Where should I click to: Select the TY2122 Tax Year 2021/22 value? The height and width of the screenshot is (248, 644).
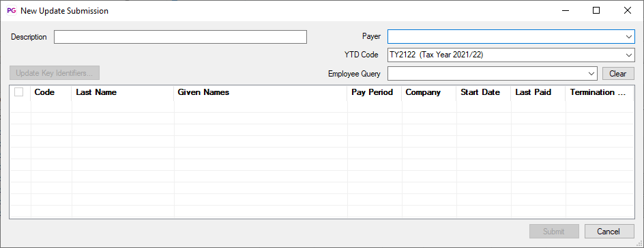point(437,55)
